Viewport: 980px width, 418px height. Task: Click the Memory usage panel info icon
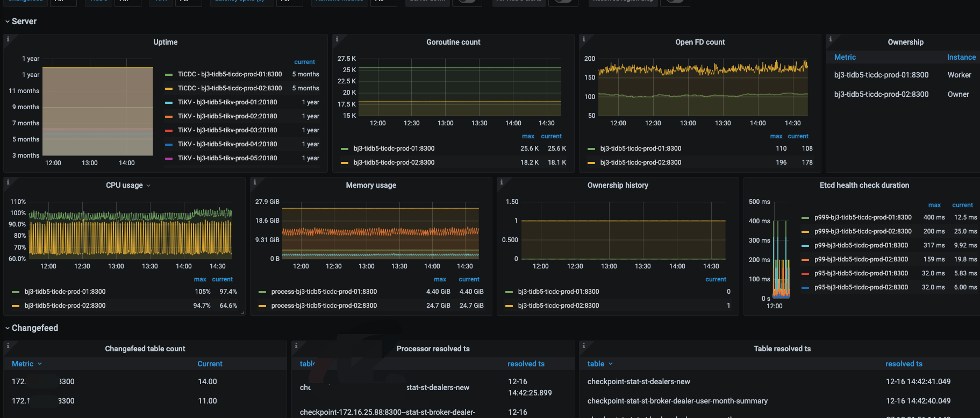point(255,182)
